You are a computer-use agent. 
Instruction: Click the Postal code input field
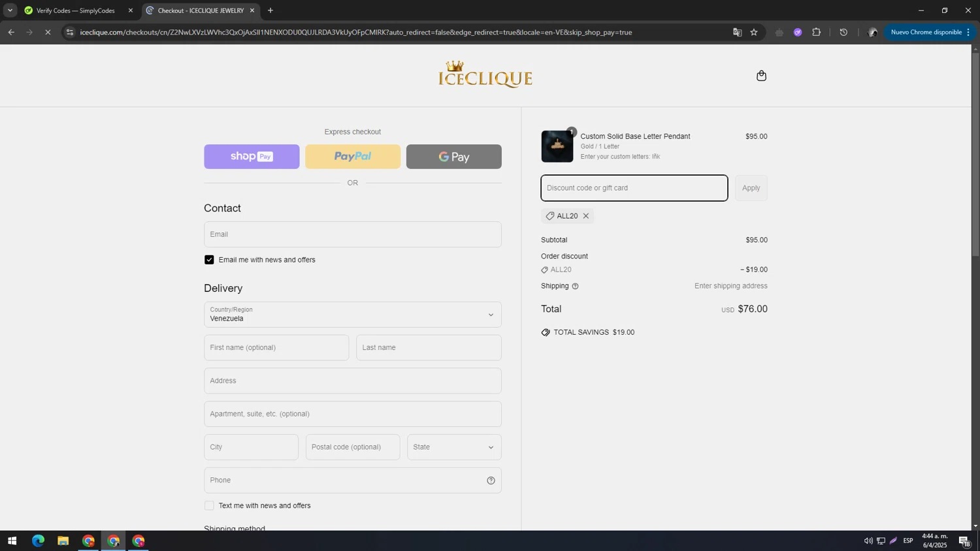click(353, 447)
